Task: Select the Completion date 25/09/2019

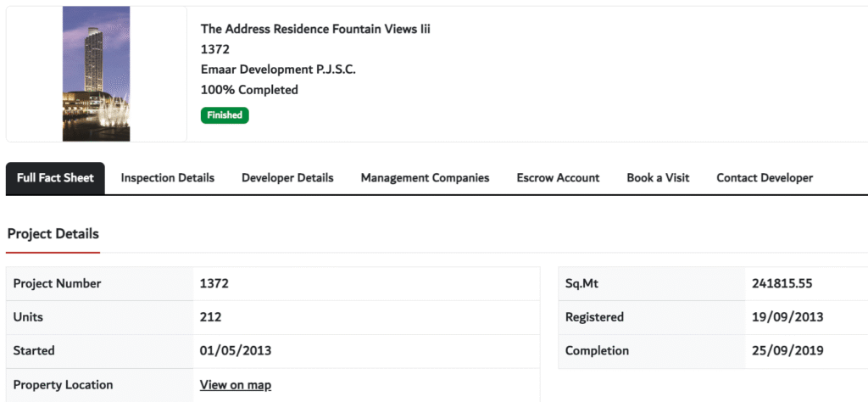Action: (x=787, y=350)
